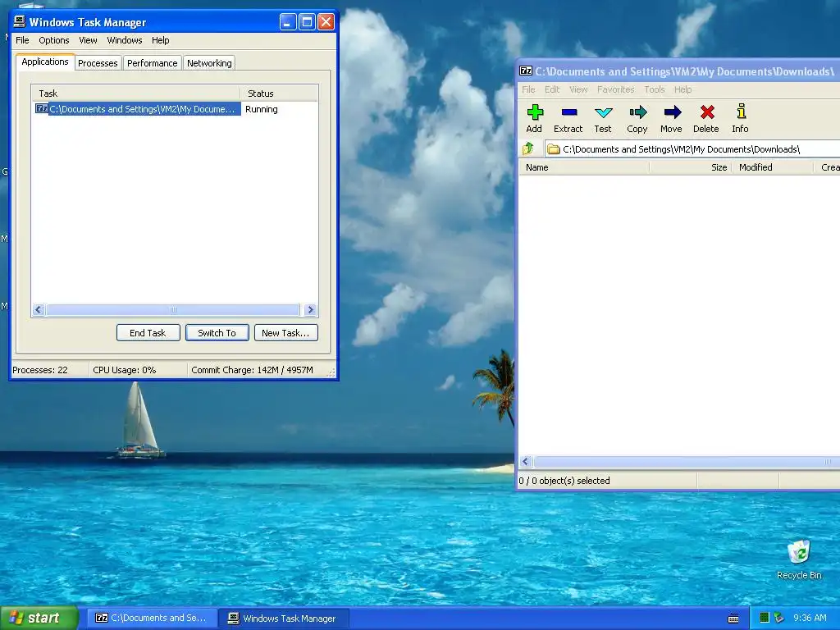Open the Start menu
This screenshot has width=840, height=630.
[39, 619]
